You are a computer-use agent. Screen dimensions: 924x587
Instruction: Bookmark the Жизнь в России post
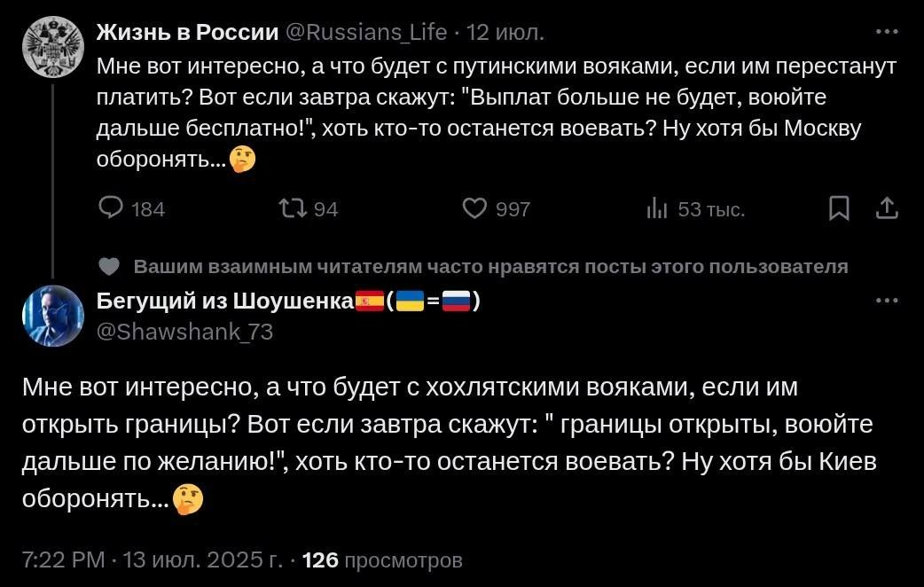pos(837,208)
